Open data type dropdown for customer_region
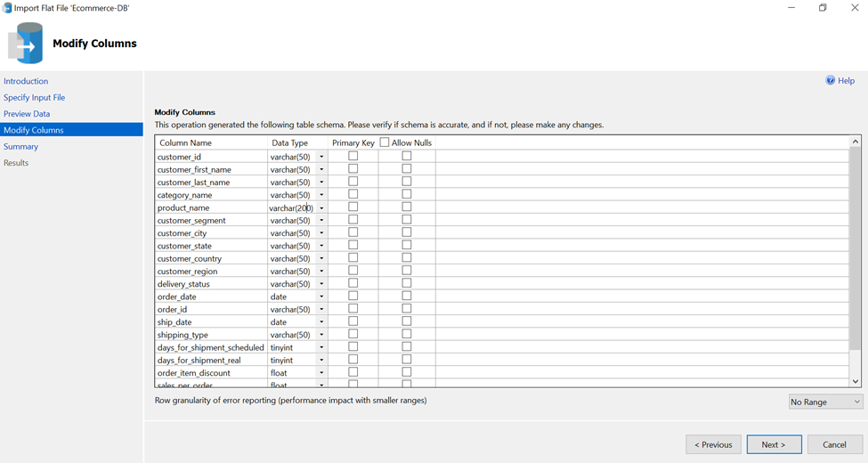 (x=321, y=272)
